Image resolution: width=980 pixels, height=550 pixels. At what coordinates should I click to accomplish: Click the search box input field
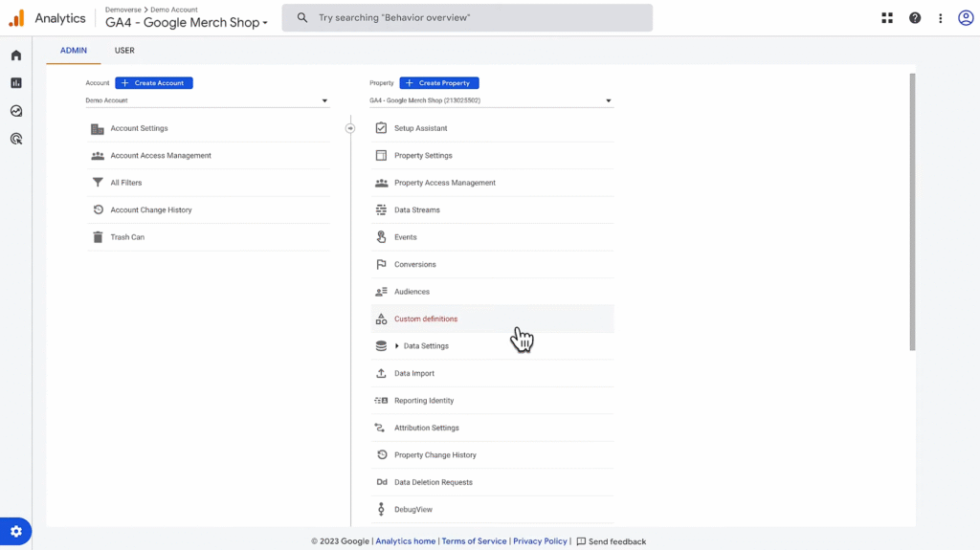pos(467,17)
